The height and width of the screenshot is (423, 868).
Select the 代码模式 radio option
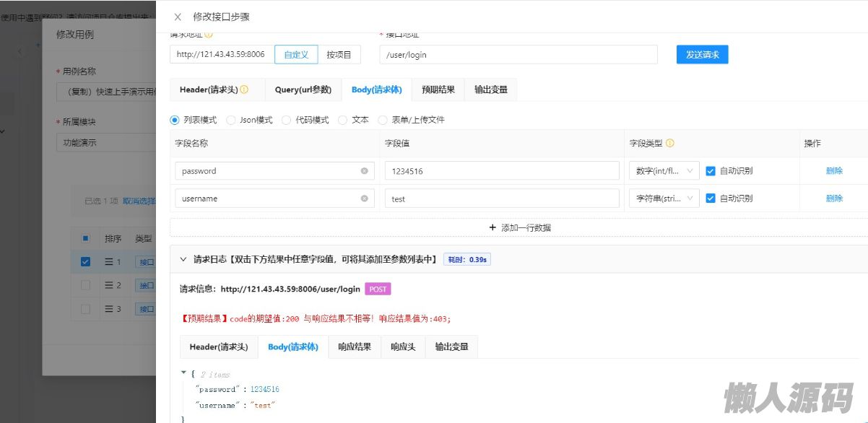pos(287,120)
